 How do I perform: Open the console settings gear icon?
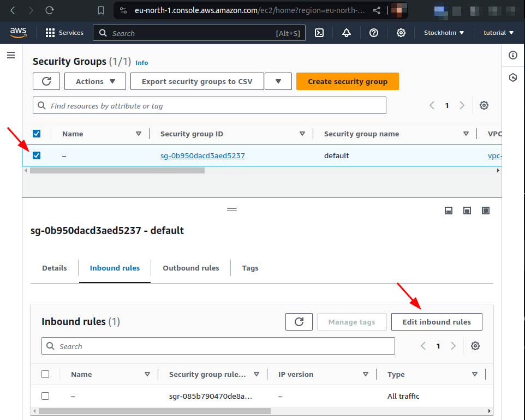(x=401, y=33)
